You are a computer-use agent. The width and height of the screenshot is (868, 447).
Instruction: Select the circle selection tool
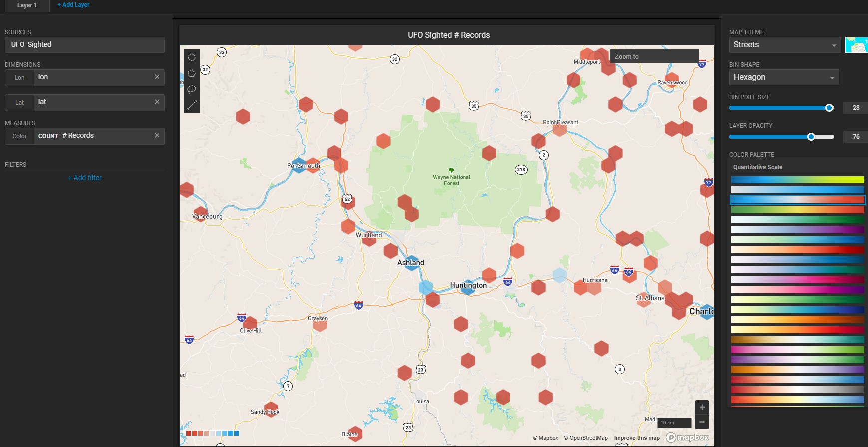point(192,57)
